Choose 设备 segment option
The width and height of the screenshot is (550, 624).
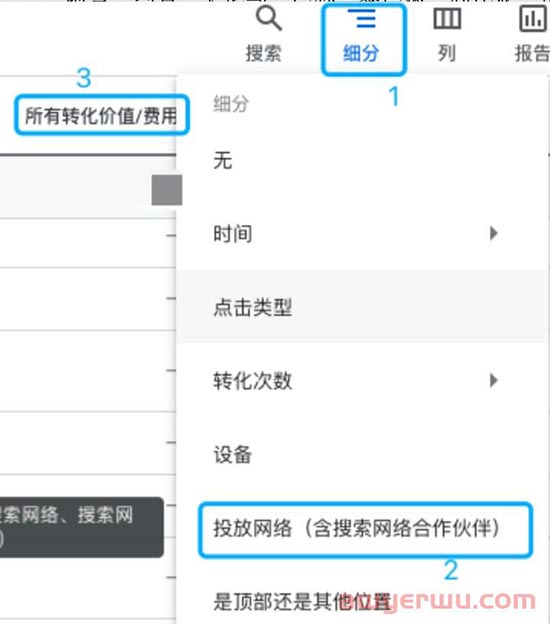[362, 454]
